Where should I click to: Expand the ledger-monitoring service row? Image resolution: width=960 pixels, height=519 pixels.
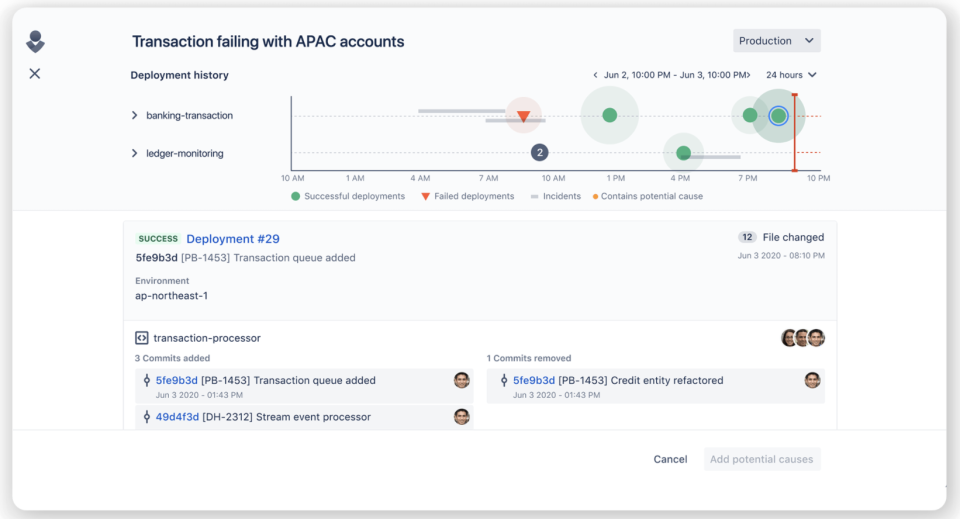pyautogui.click(x=134, y=154)
